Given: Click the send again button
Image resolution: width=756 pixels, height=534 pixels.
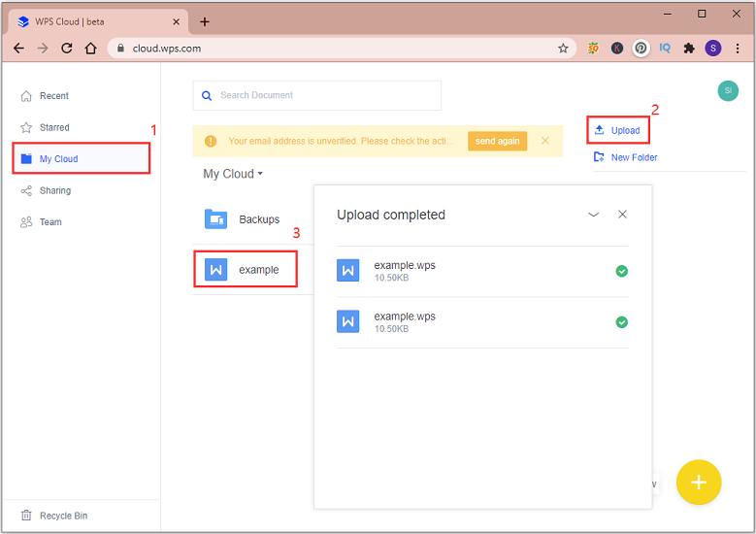Looking at the screenshot, I should [x=497, y=141].
